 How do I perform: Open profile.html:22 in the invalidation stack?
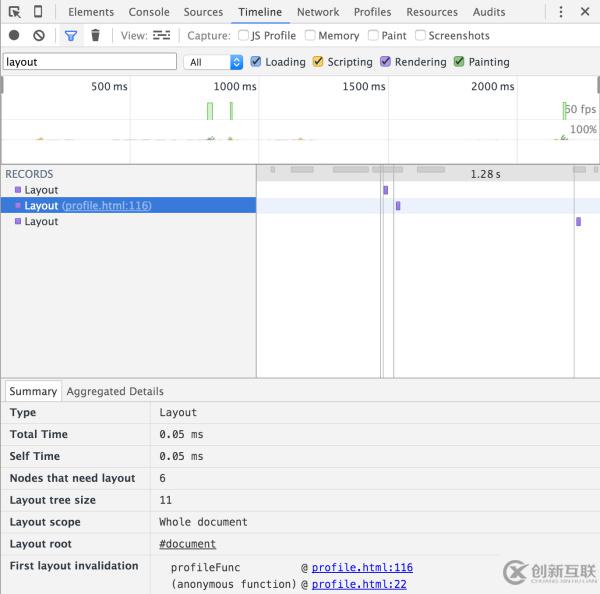(359, 584)
